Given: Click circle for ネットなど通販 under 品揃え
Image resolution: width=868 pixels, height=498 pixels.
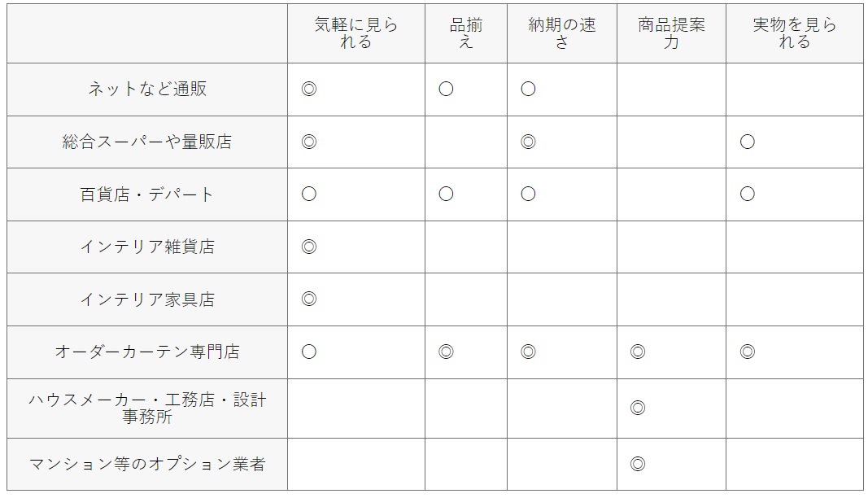Looking at the screenshot, I should [x=446, y=89].
